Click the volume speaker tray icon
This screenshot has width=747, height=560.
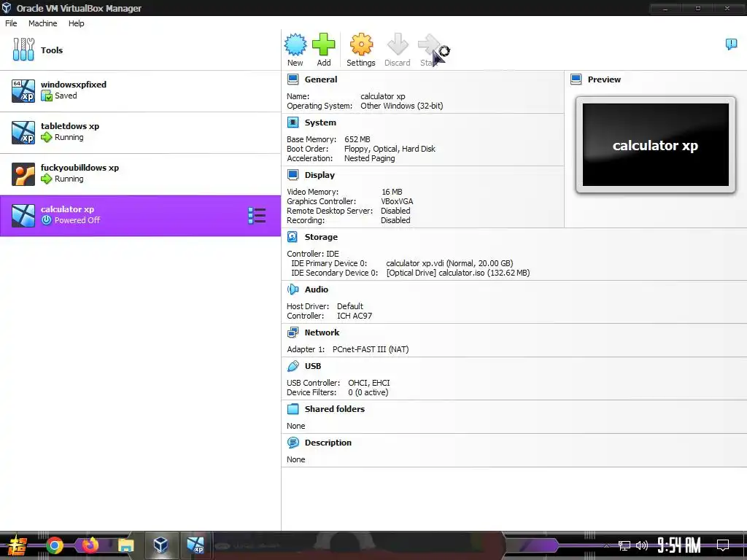tap(642, 545)
